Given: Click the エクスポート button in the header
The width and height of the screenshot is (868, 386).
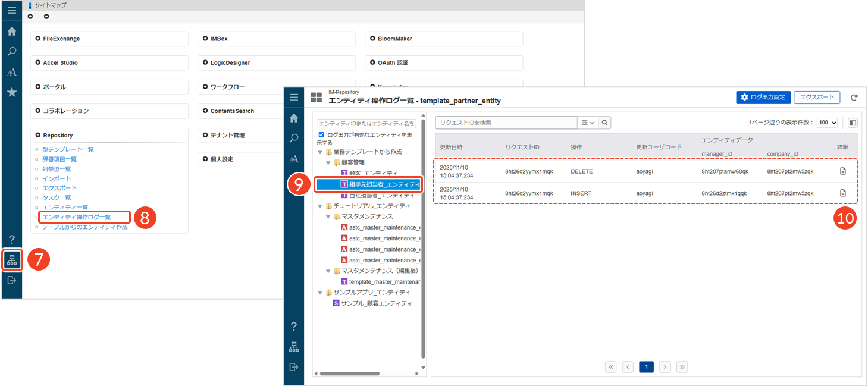Looking at the screenshot, I should [x=816, y=98].
